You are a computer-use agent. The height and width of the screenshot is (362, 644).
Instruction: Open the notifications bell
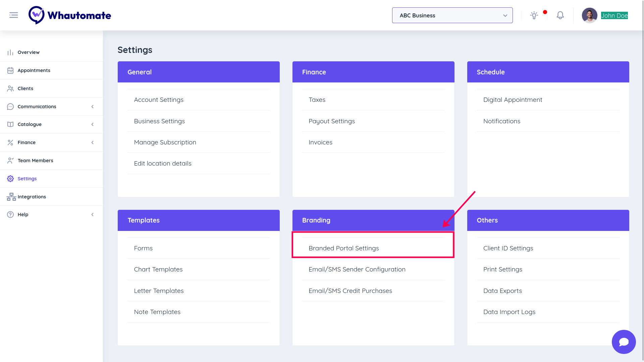coord(560,15)
